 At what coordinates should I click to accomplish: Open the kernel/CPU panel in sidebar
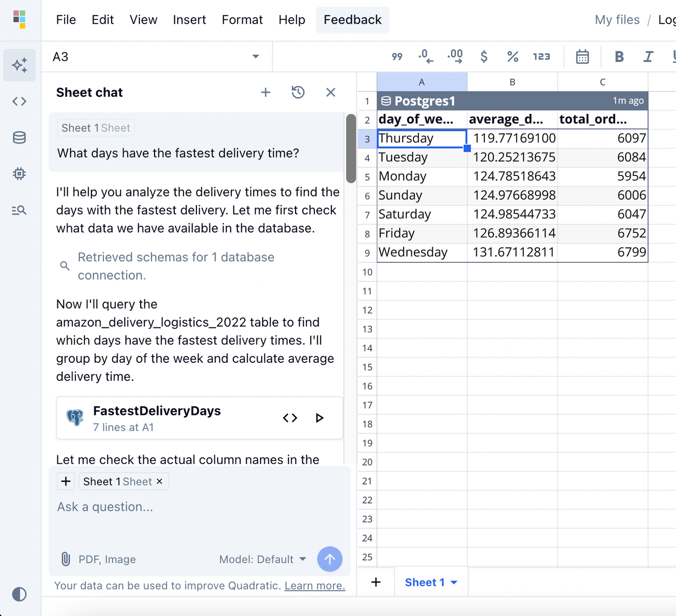click(x=19, y=173)
